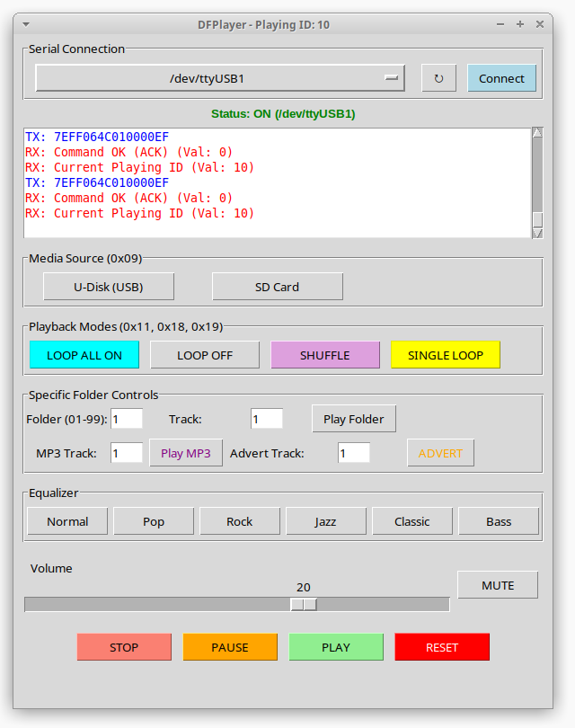Click the Track number input field
Viewport: 575px width, 728px height.
pos(267,419)
